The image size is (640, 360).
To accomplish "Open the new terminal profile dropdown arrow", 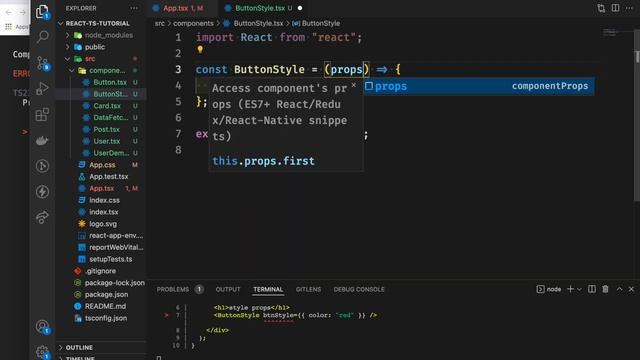I will 579,289.
